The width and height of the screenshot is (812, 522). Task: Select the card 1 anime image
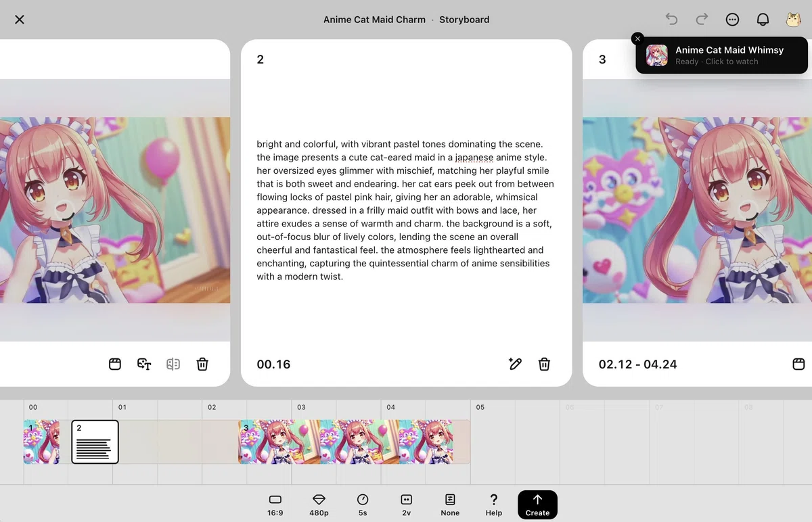click(x=115, y=210)
